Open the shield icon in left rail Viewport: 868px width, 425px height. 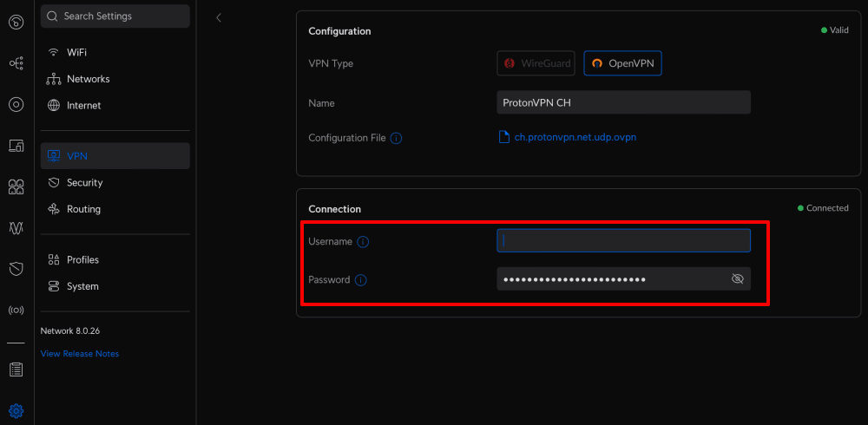coord(16,269)
